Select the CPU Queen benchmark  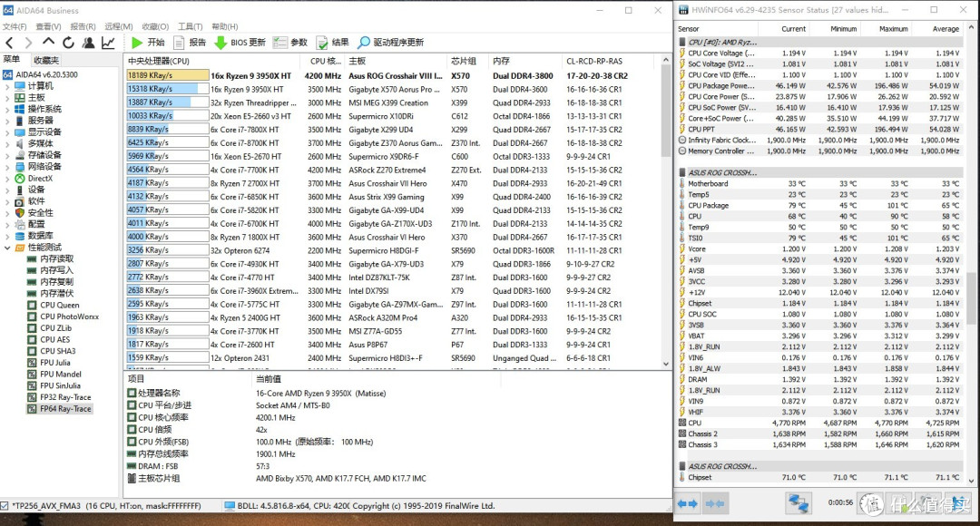[54, 305]
